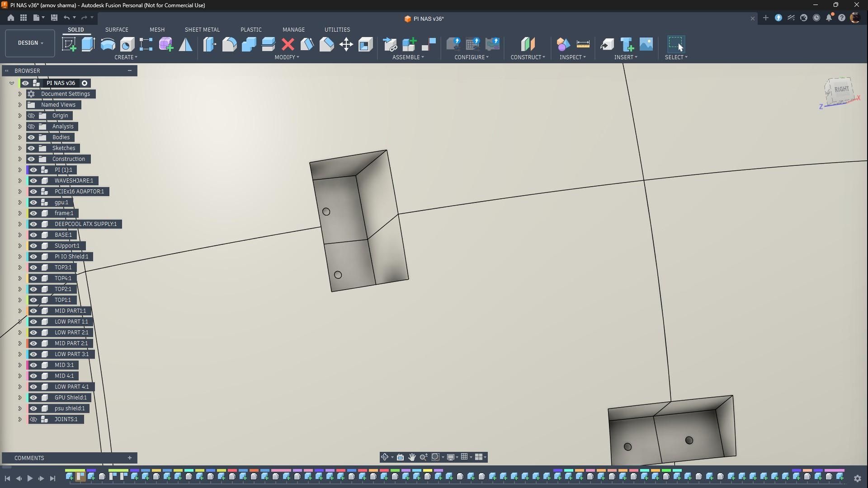Hide the TOP1:1 component
This screenshot has height=488, width=868.
click(33, 300)
